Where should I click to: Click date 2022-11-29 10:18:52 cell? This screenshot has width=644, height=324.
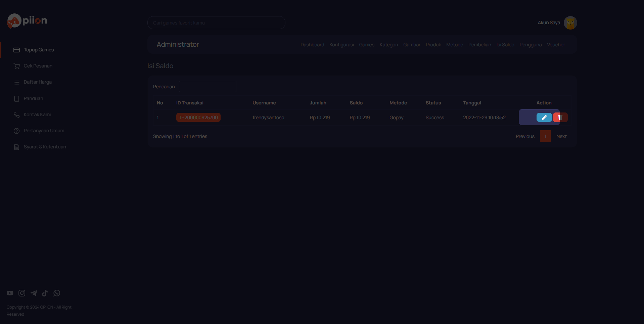tap(484, 118)
